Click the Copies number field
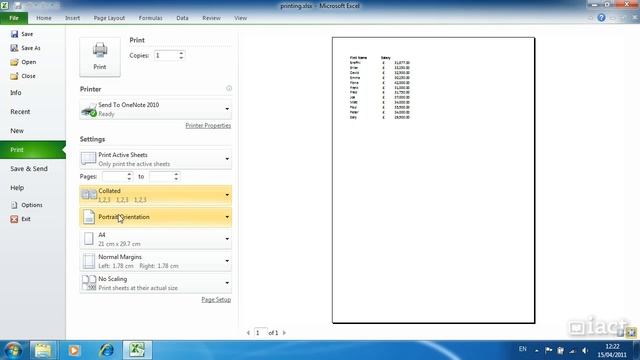 (165, 56)
